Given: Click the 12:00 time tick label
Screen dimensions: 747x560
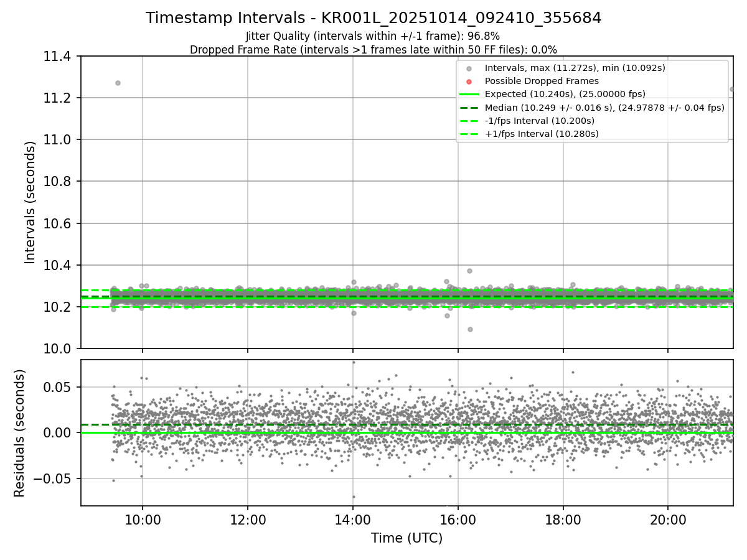Looking at the screenshot, I should pos(248,520).
